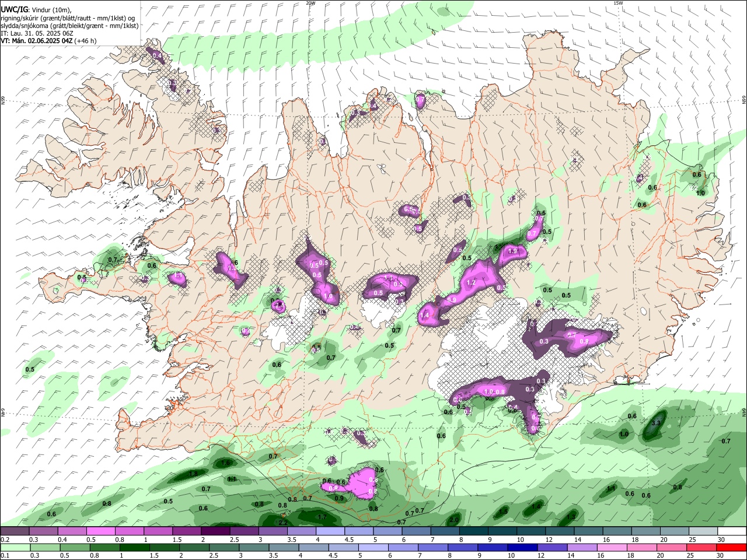The image size is (747, 560).
Task: Click the 1.2 snow value on map
Action: pyautogui.click(x=472, y=282)
